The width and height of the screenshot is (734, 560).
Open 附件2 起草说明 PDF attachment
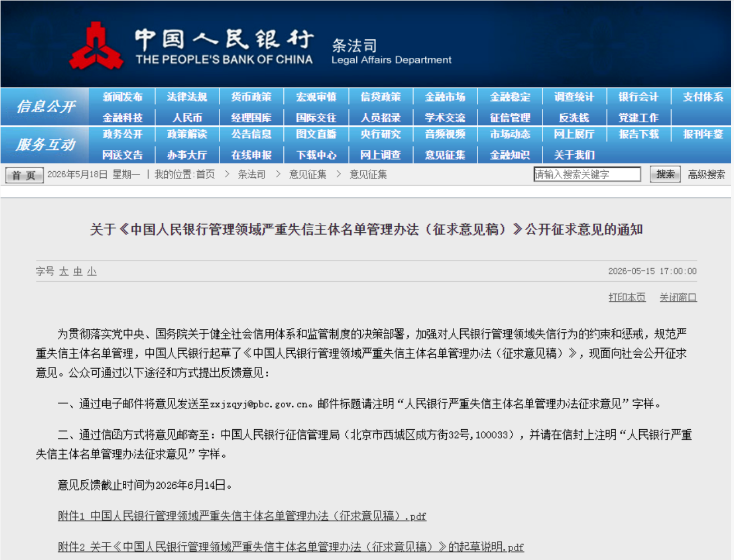point(291,547)
